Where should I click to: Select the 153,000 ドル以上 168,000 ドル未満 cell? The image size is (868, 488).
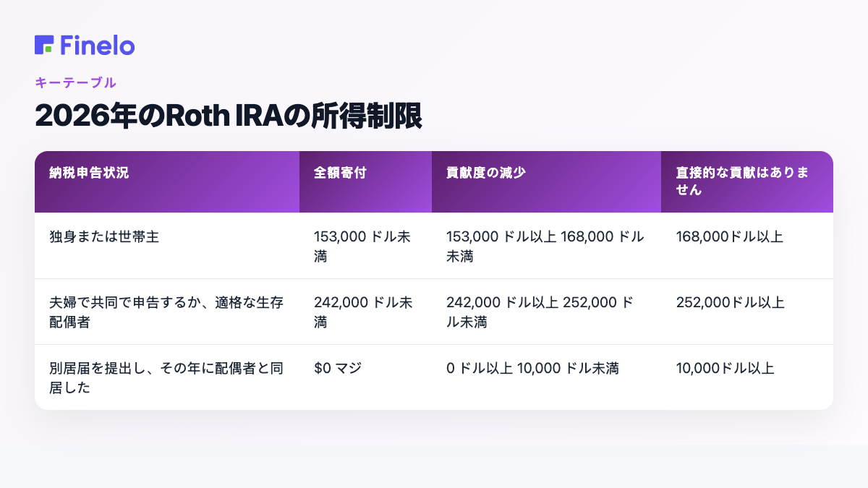545,246
